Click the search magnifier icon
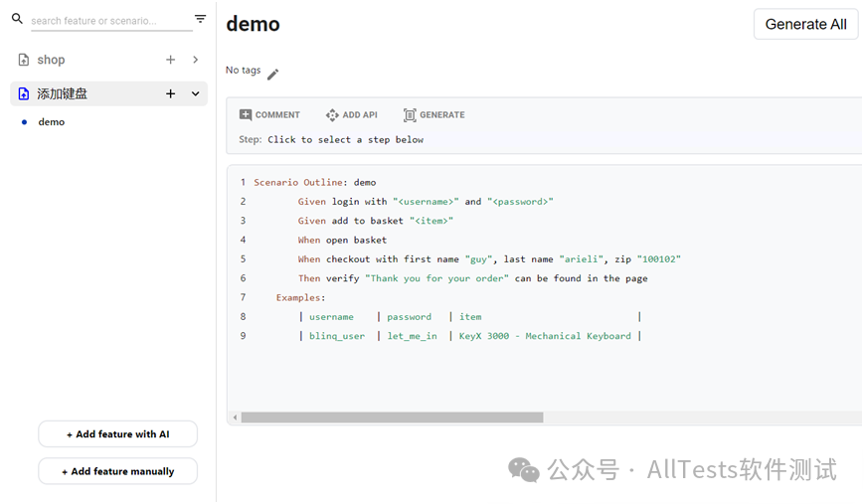The width and height of the screenshot is (864, 504). [x=18, y=19]
